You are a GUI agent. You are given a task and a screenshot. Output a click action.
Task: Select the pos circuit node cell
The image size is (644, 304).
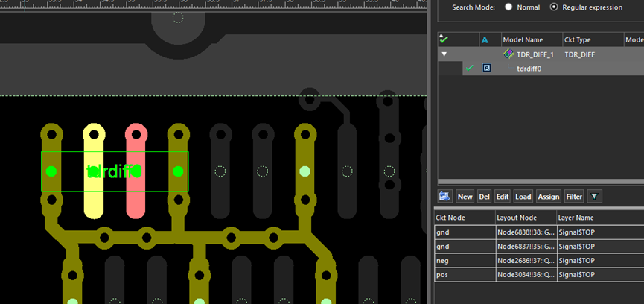[465, 274]
